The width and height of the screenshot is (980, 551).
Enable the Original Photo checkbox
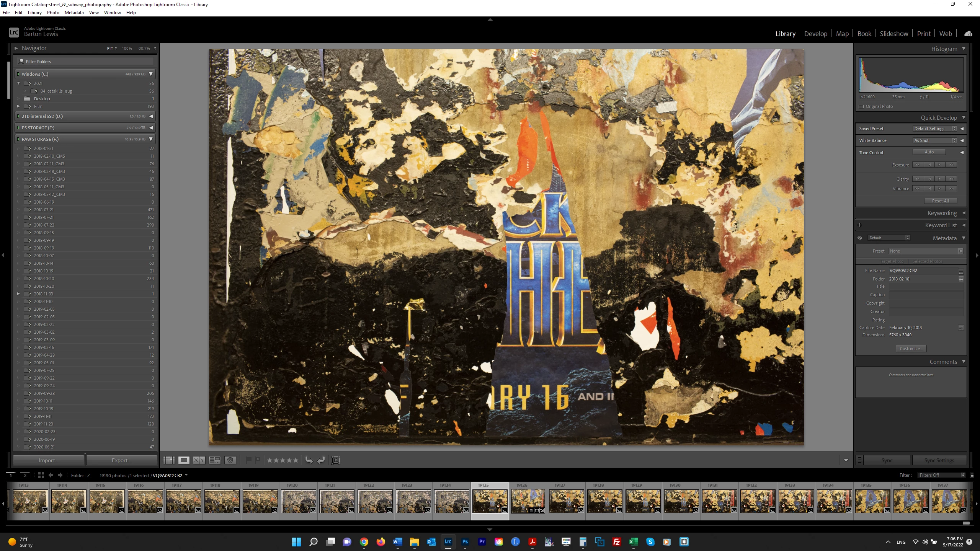coord(861,106)
